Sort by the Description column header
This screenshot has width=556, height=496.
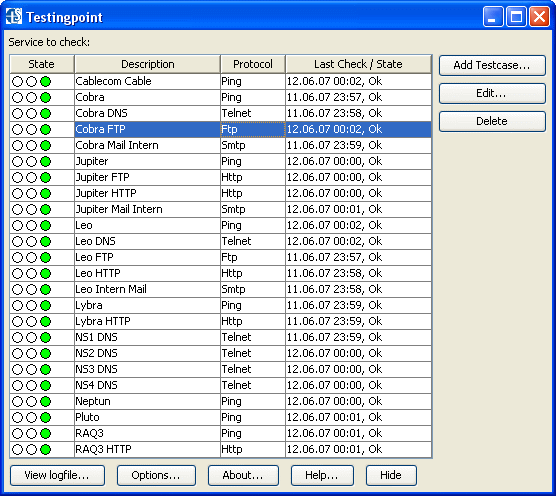148,64
